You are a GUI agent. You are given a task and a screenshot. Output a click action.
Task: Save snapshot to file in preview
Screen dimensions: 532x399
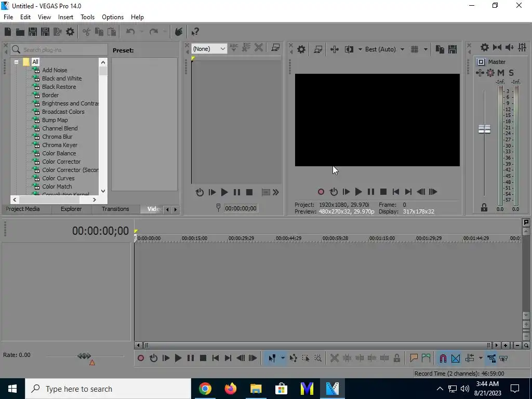coord(453,49)
